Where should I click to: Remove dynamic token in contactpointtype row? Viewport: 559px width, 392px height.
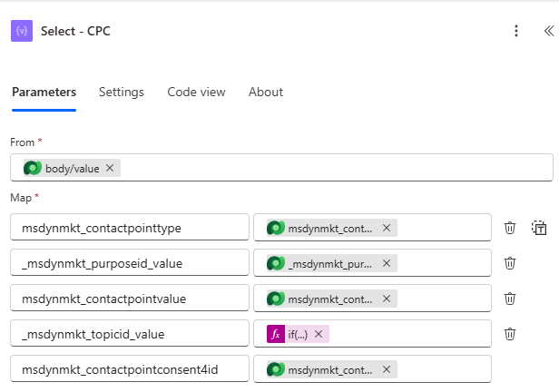[x=387, y=228]
